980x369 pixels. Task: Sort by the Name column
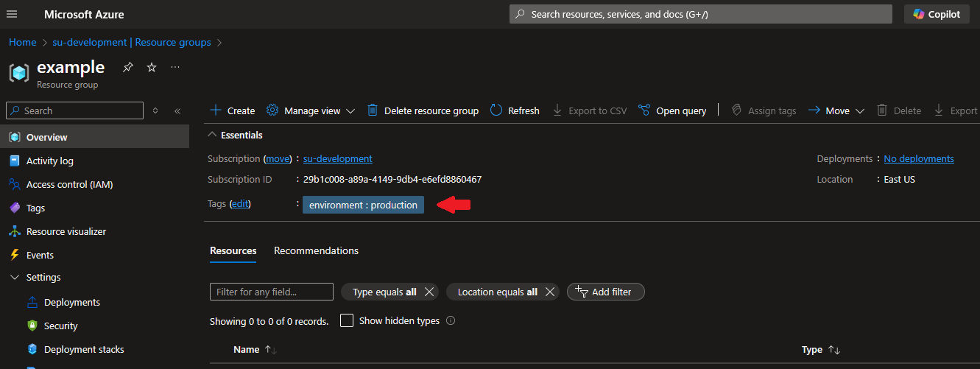point(254,350)
